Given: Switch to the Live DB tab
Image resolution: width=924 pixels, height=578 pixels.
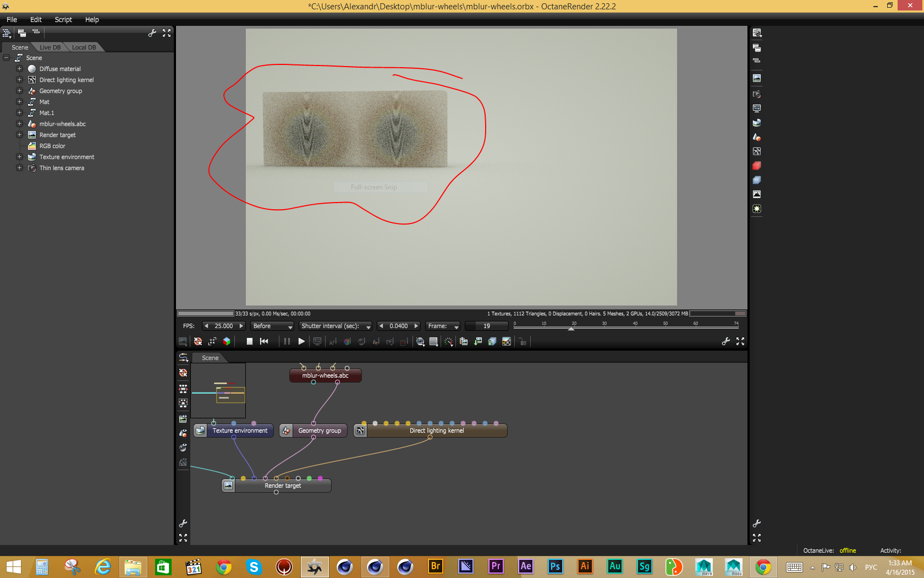Looking at the screenshot, I should (x=50, y=47).
